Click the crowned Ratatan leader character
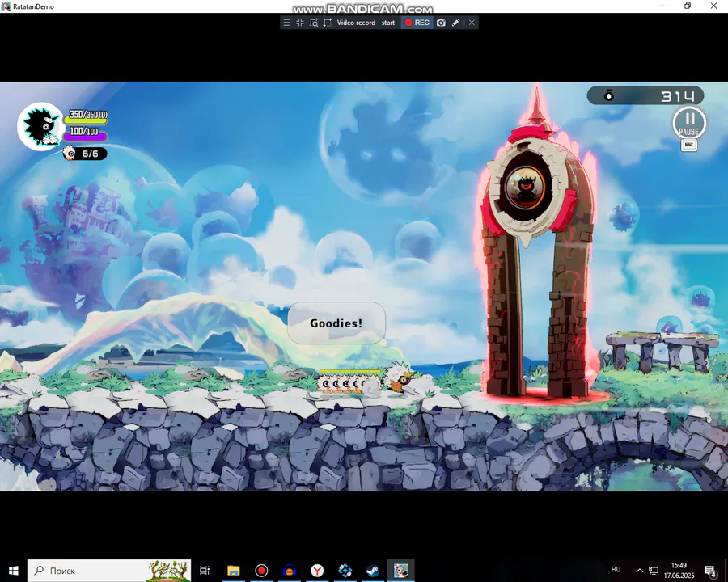The width and height of the screenshot is (728, 582). point(399,377)
